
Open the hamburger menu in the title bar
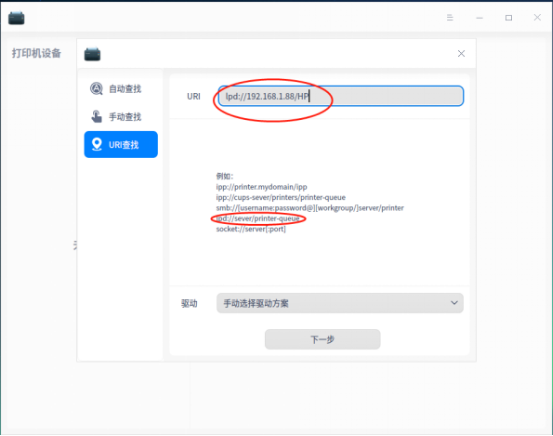[x=450, y=18]
